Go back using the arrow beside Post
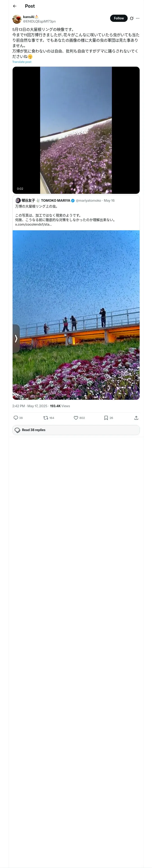The image size is (152, 868). 15,6
